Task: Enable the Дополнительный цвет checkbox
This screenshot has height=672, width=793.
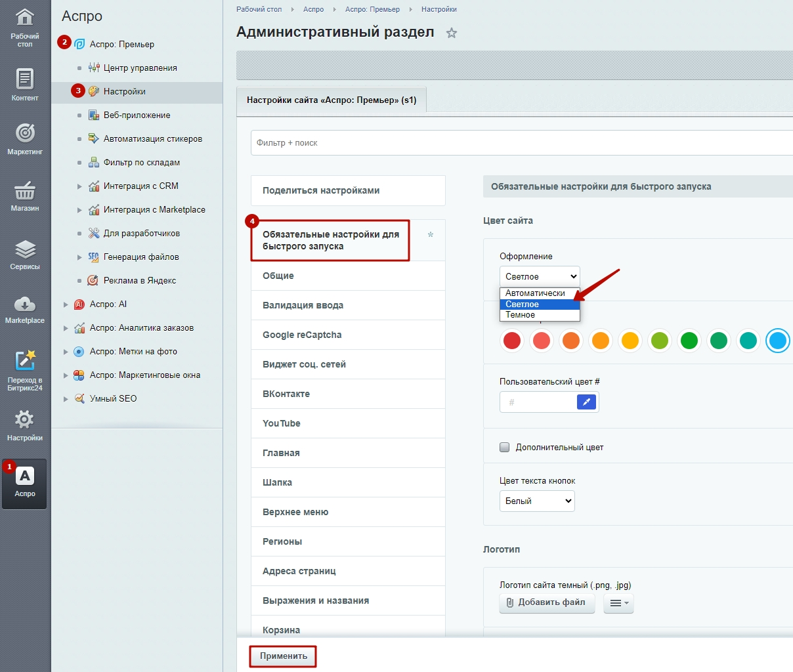Action: click(505, 447)
